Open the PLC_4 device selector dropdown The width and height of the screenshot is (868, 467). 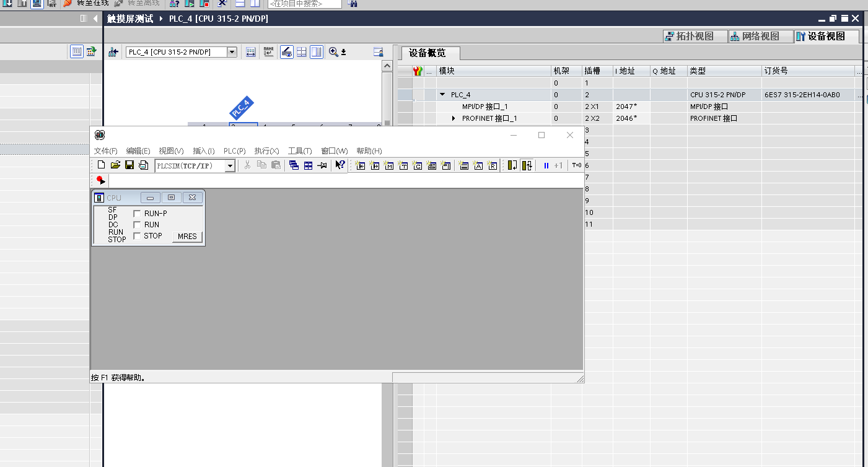pyautogui.click(x=232, y=52)
